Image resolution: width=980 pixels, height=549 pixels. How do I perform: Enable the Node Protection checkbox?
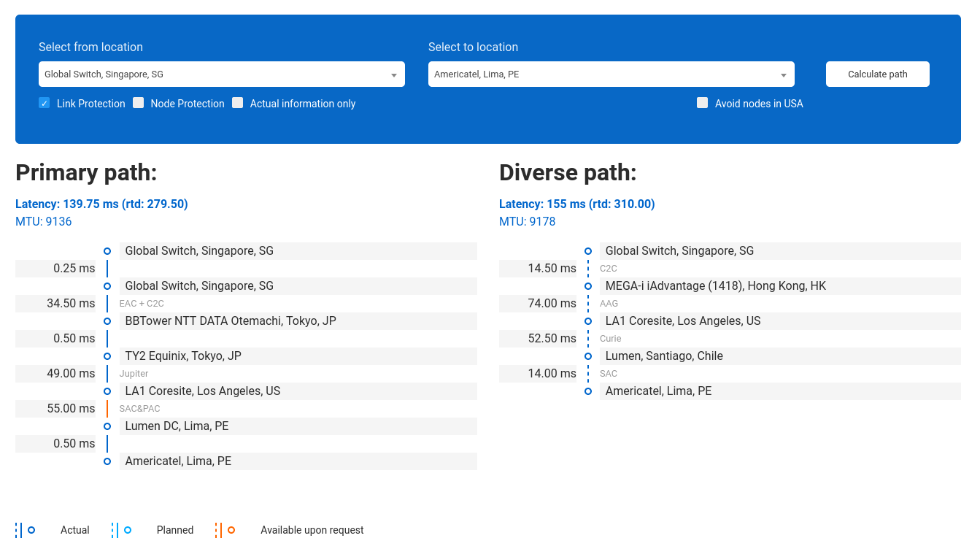[139, 103]
